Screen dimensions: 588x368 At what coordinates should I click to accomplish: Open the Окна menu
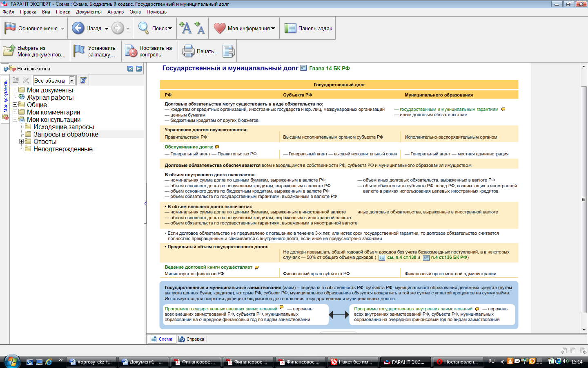pyautogui.click(x=135, y=12)
